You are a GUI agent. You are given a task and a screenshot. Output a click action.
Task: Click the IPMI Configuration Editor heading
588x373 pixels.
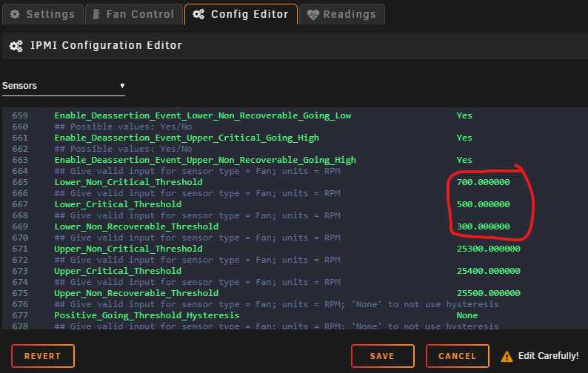click(106, 45)
